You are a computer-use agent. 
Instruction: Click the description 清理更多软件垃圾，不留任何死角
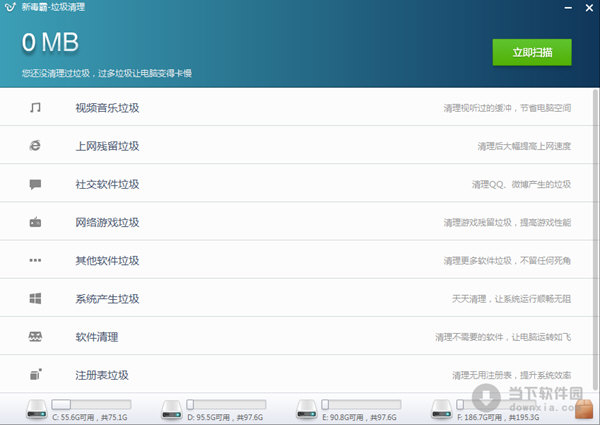tap(507, 261)
